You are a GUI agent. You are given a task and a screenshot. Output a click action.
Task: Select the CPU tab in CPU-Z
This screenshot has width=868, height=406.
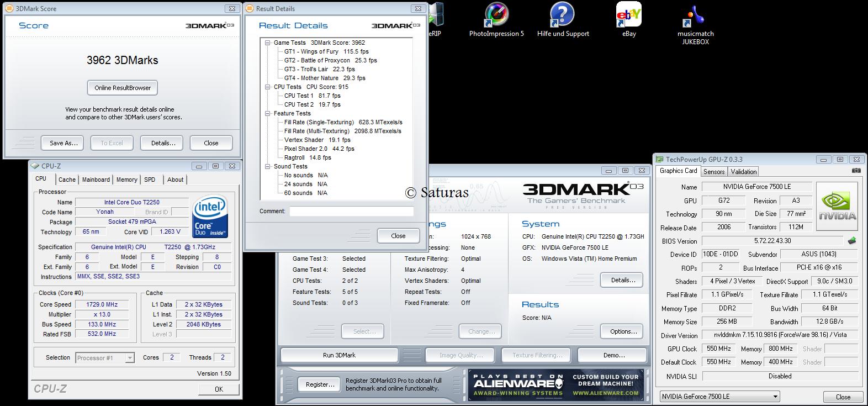point(41,178)
